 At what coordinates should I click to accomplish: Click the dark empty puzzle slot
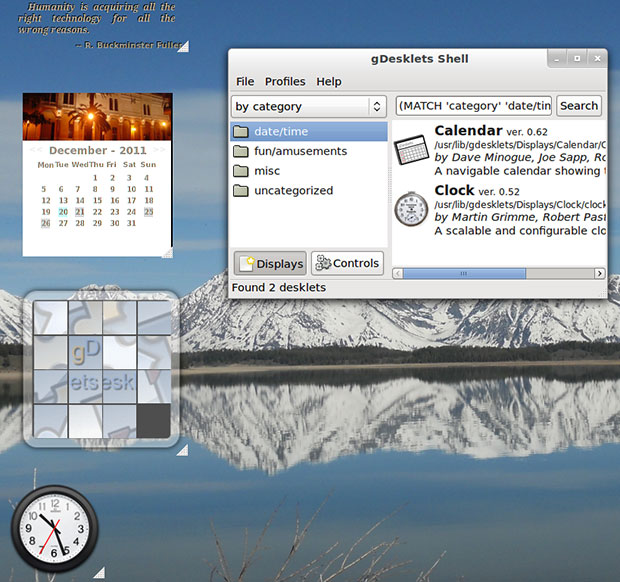(x=153, y=421)
